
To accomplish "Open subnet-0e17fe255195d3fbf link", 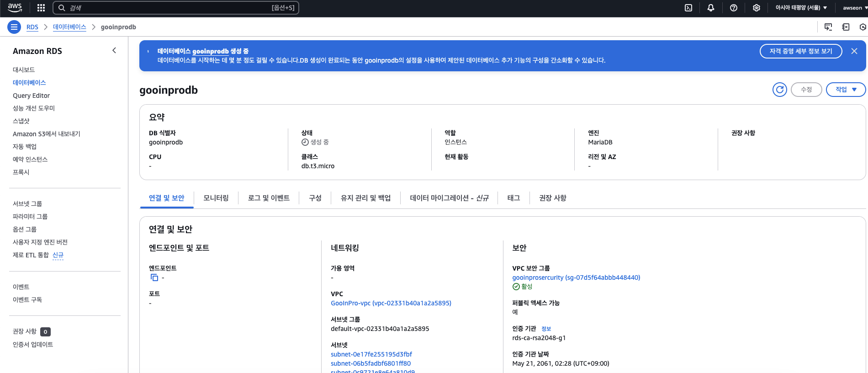I will pyautogui.click(x=371, y=354).
